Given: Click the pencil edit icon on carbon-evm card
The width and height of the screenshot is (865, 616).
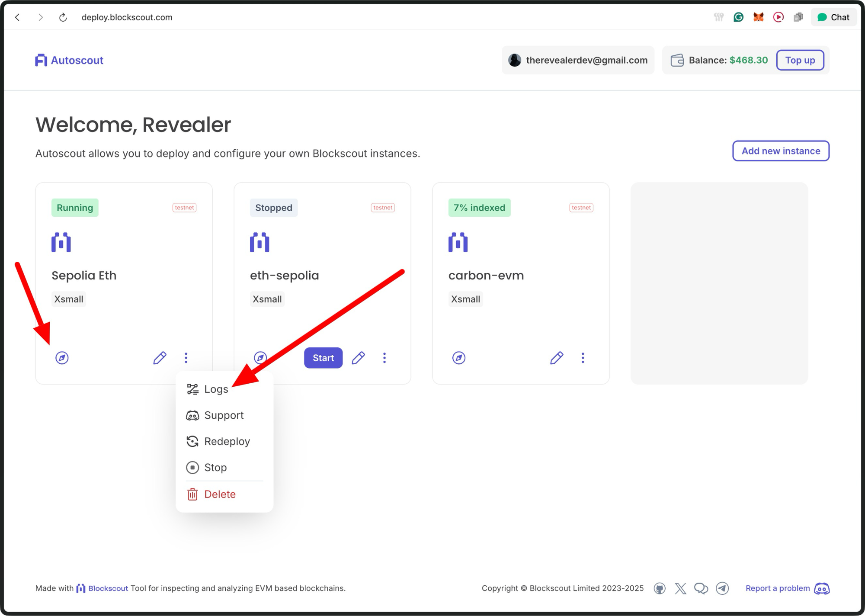Looking at the screenshot, I should click(557, 358).
